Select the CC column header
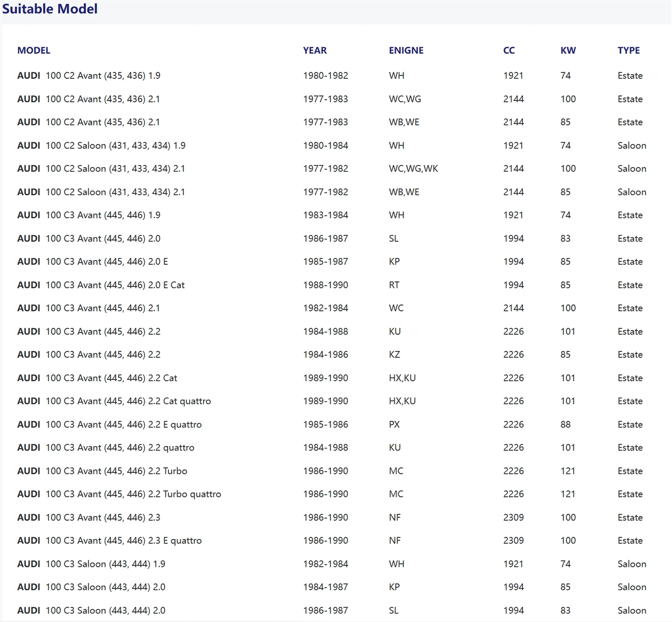672x622 pixels. 509,50
